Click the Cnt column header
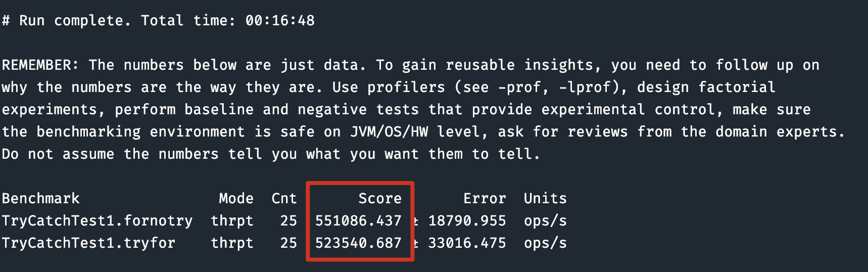The height and width of the screenshot is (272, 868). [x=284, y=199]
